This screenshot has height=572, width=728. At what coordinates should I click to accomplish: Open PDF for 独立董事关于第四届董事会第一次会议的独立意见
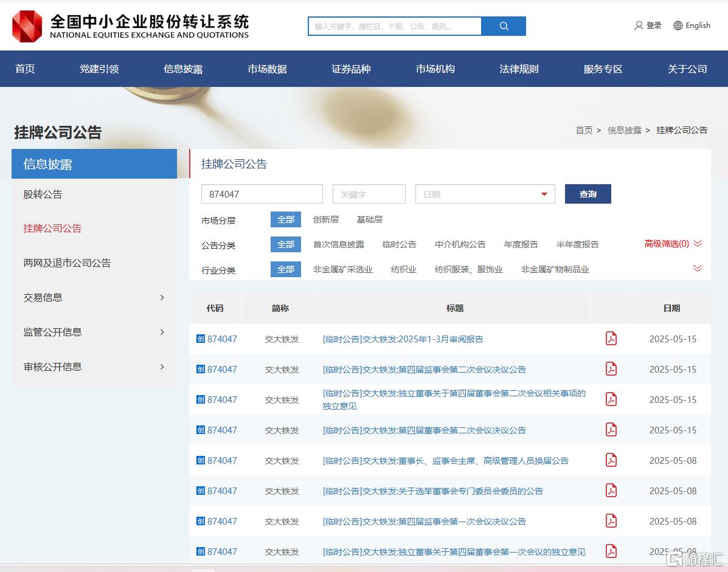[x=611, y=551]
